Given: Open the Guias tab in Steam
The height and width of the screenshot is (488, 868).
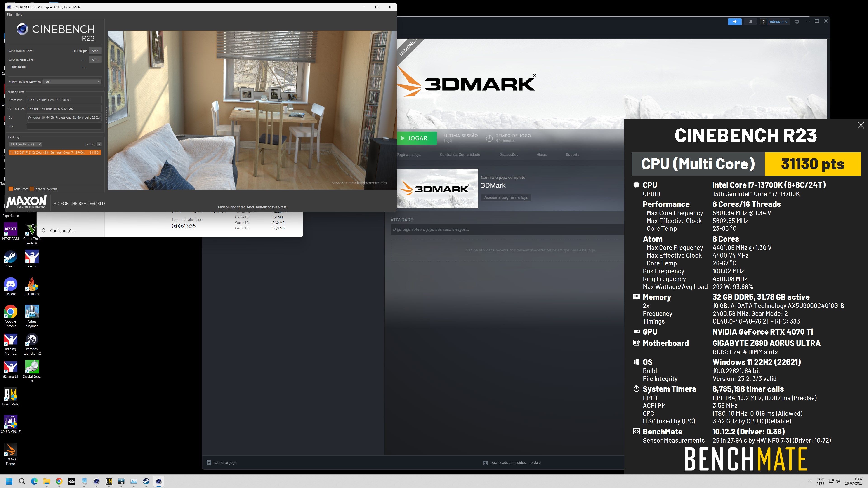Looking at the screenshot, I should (x=542, y=155).
